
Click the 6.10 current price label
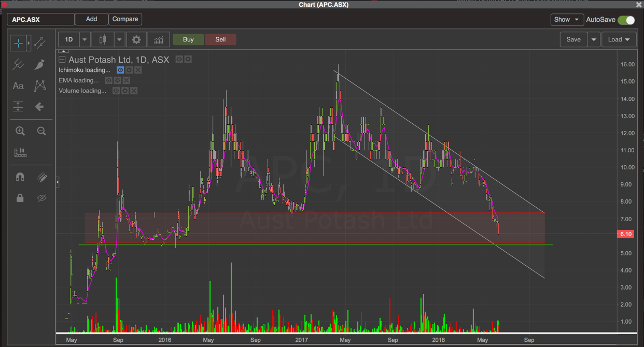pyautogui.click(x=626, y=234)
